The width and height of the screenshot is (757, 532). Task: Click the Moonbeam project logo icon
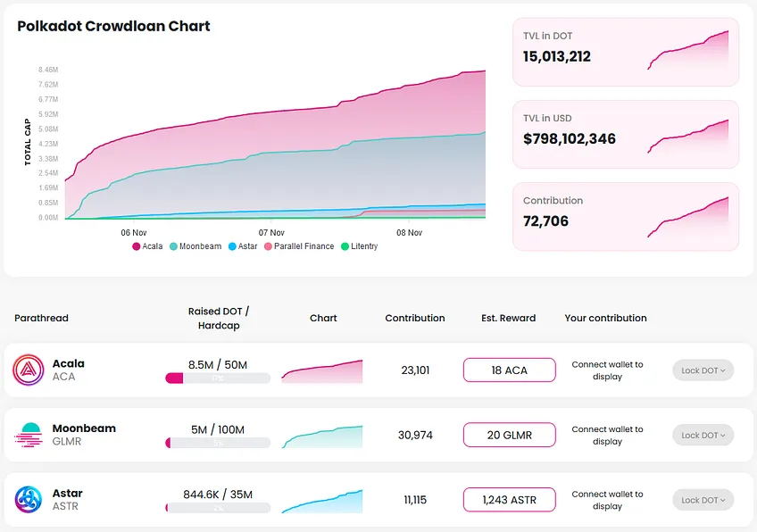point(28,435)
